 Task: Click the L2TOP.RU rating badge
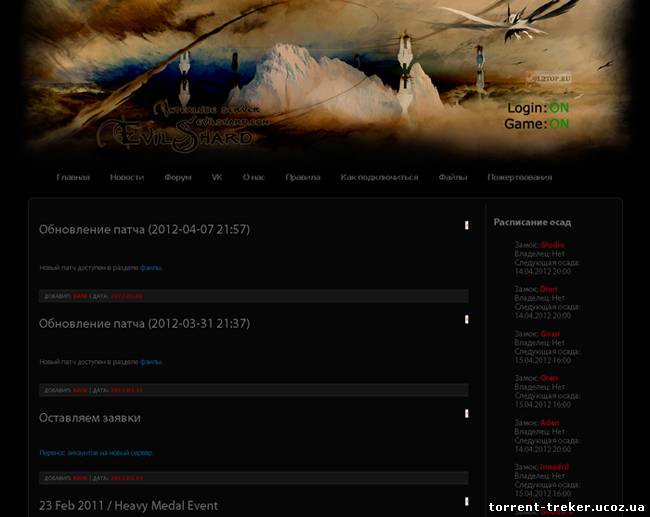pos(549,78)
